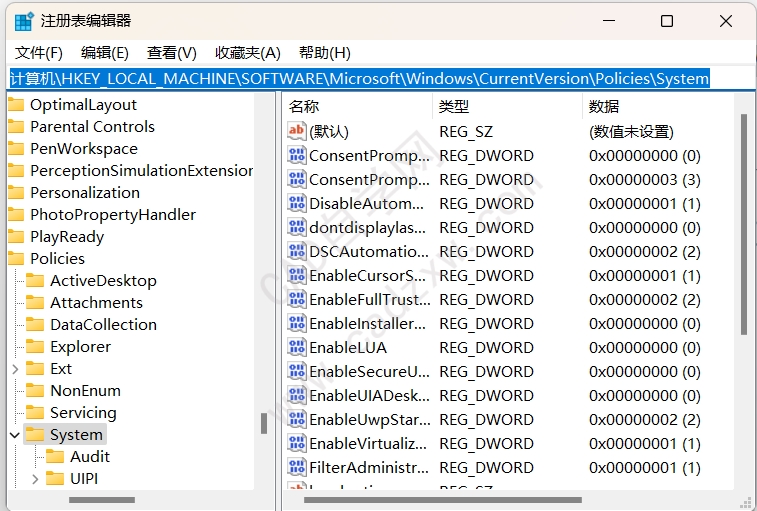The width and height of the screenshot is (757, 511).
Task: Click the tree pane horizontal scrollbar
Action: (x=102, y=500)
